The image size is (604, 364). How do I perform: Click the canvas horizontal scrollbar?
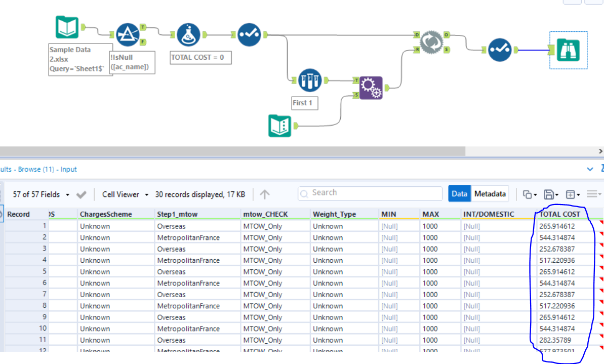232,151
